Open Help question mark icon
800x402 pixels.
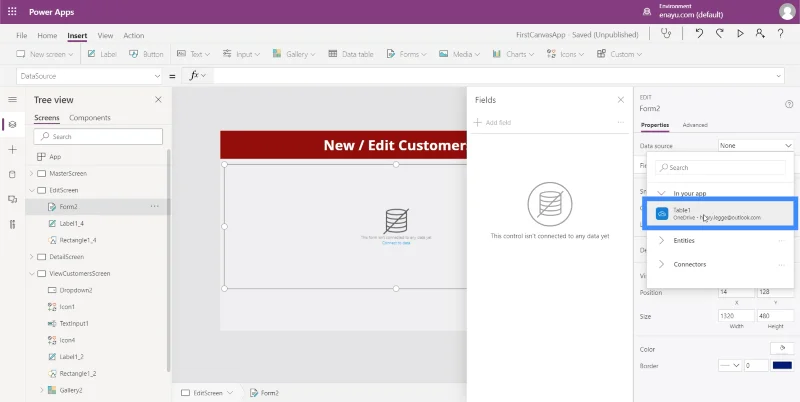781,34
